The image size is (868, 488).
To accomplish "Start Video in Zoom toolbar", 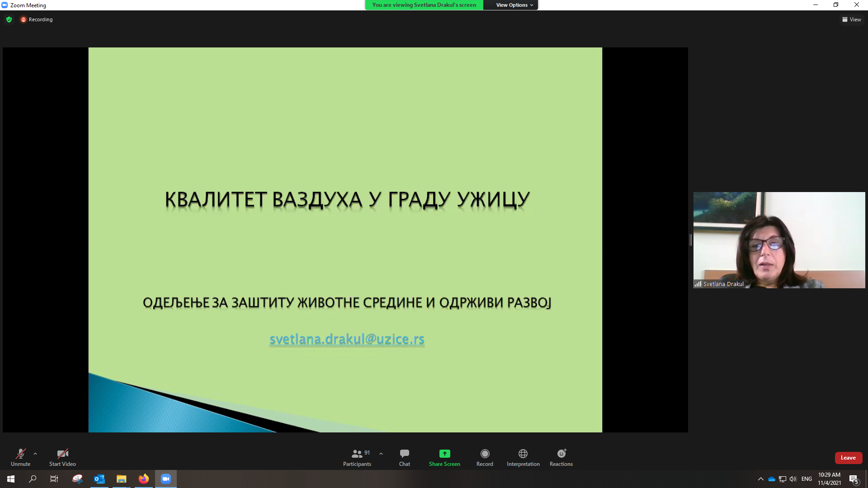I will tap(62, 457).
